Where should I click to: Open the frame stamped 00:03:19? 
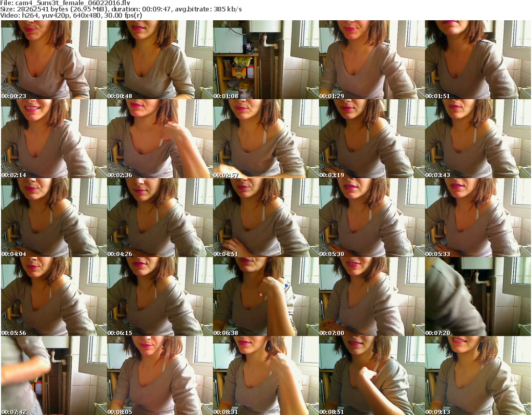click(372, 139)
